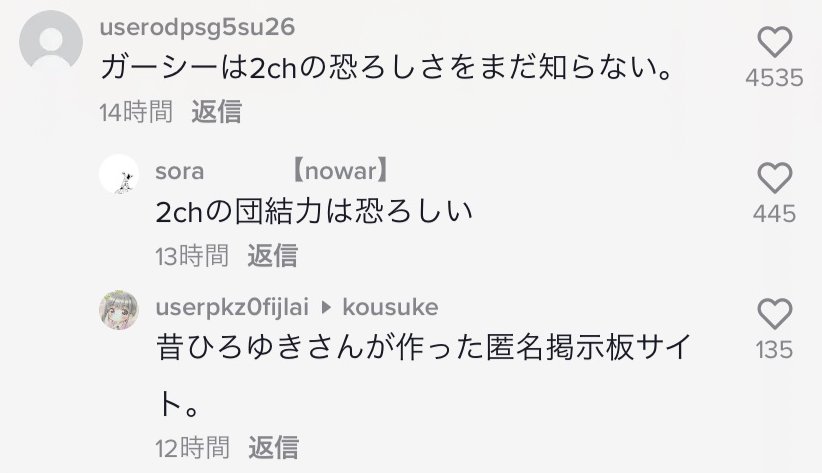Screen dimensions: 822x473
Task: Click the arrow between userpkz0fijlai and kousuke
Action: coord(326,307)
